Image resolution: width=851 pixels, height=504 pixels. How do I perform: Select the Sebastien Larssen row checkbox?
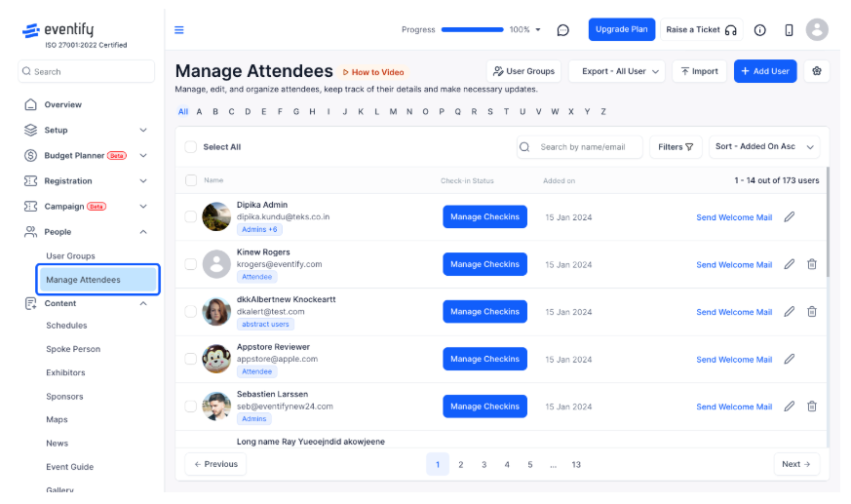click(x=190, y=407)
